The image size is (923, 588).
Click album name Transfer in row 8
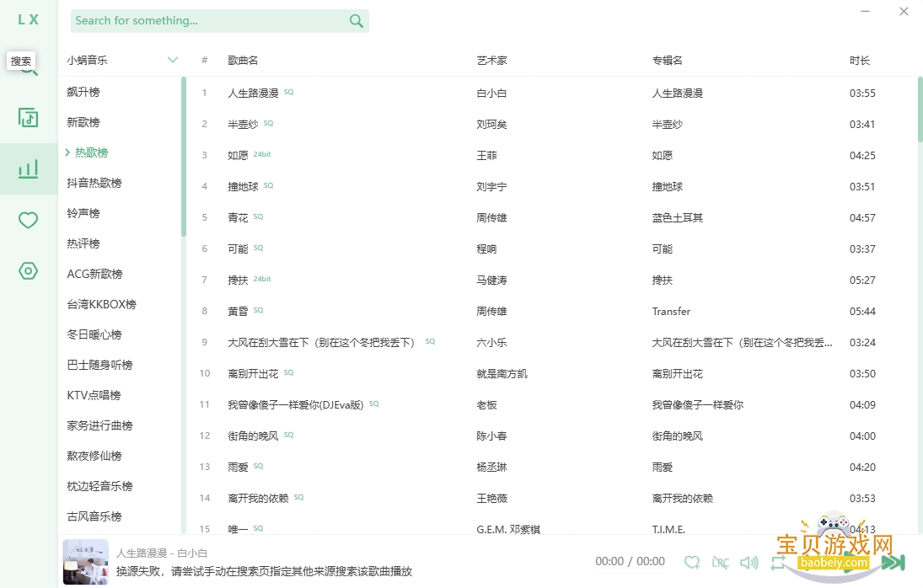click(x=671, y=311)
